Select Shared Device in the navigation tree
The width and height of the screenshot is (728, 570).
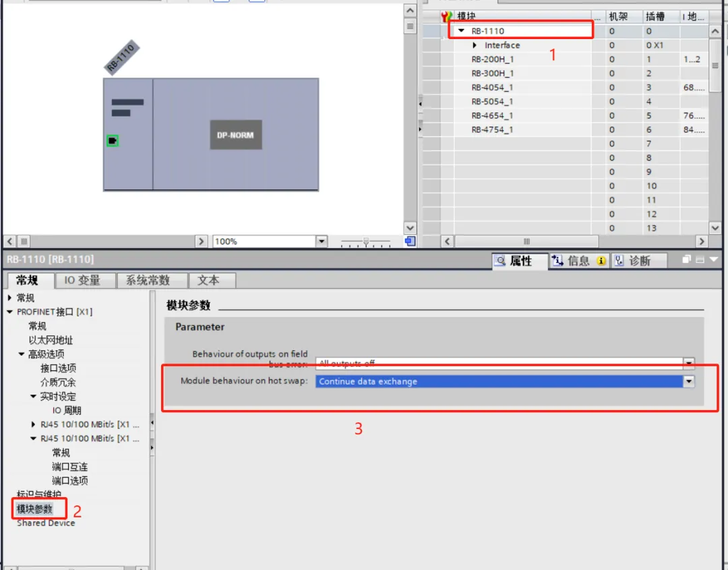click(x=46, y=523)
